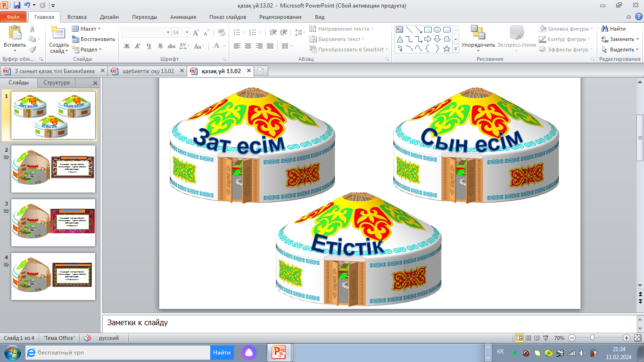This screenshot has height=362, width=644.
Task: Click the Increase Font Size icon
Action: [x=196, y=33]
